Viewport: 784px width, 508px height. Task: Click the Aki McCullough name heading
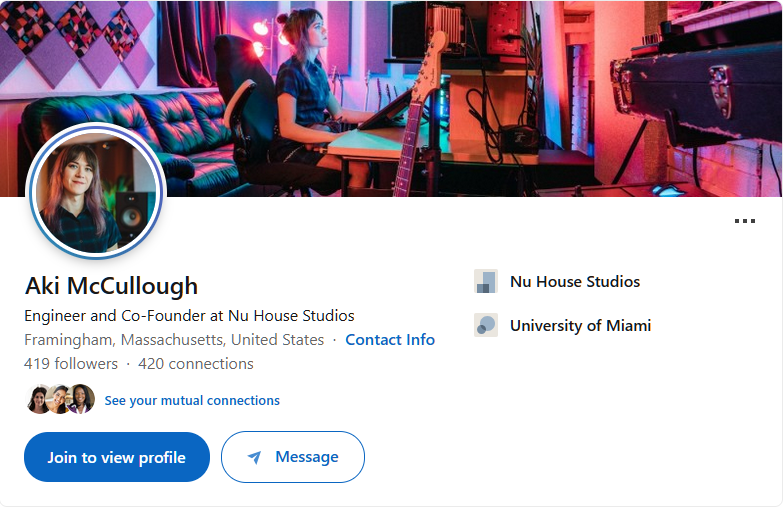[111, 286]
